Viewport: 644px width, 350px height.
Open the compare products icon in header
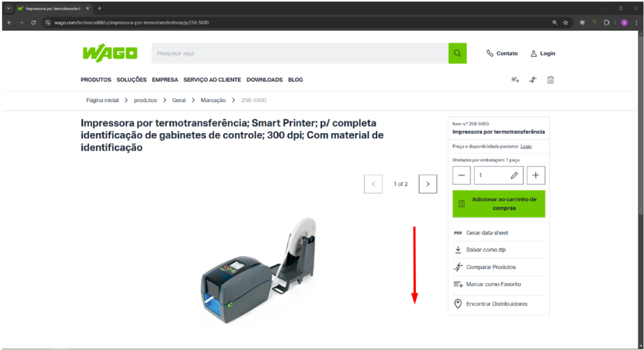533,80
